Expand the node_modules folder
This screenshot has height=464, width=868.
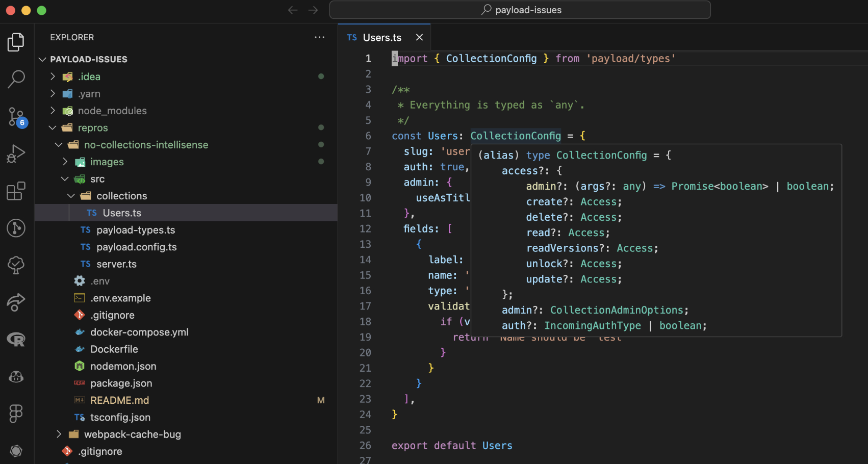[52, 111]
